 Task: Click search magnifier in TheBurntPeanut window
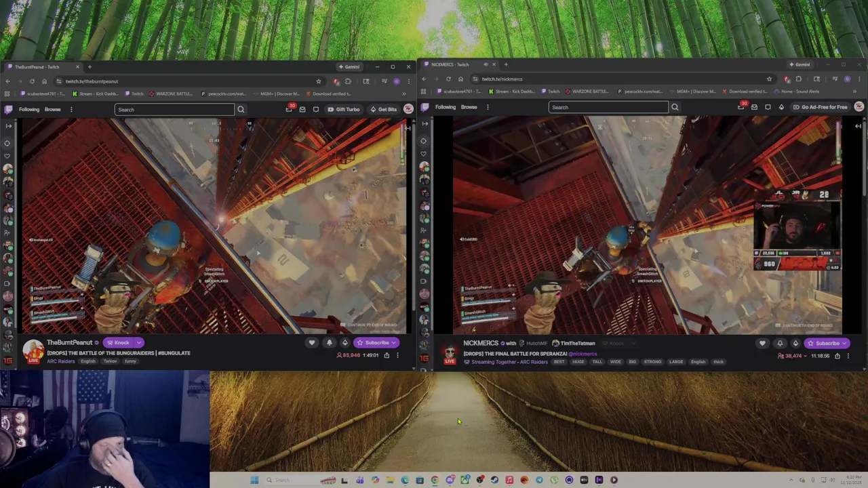pyautogui.click(x=241, y=109)
